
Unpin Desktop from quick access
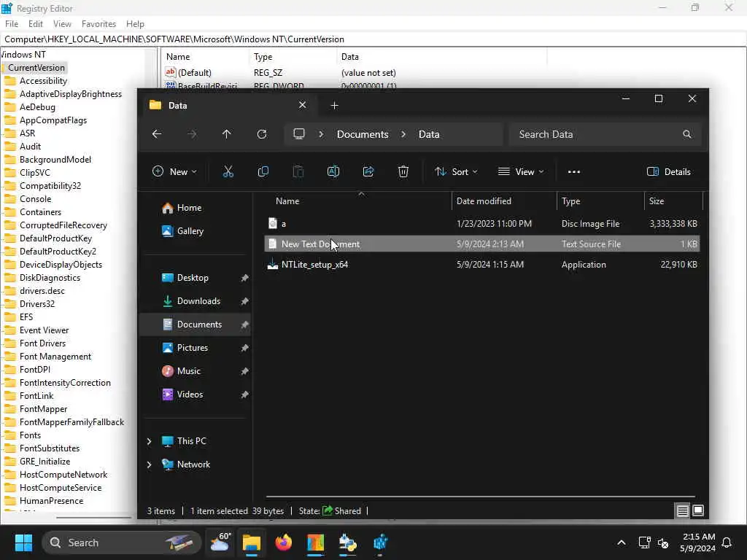click(x=244, y=278)
